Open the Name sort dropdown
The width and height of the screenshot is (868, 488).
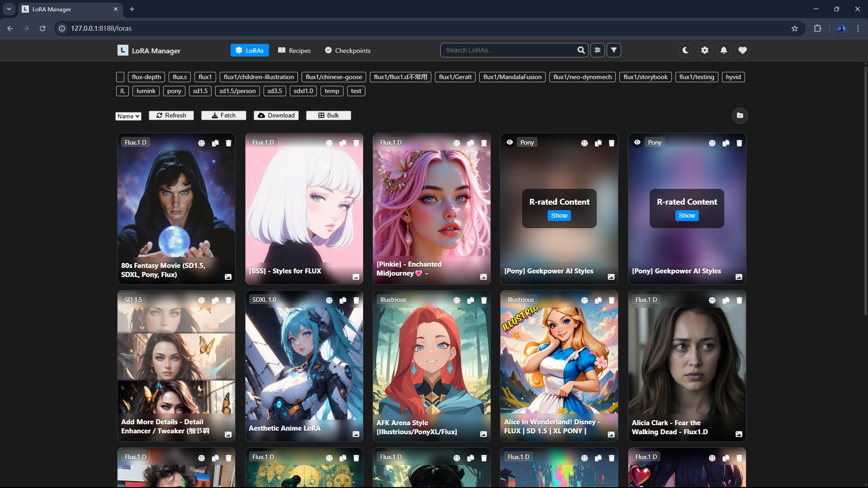coord(128,116)
